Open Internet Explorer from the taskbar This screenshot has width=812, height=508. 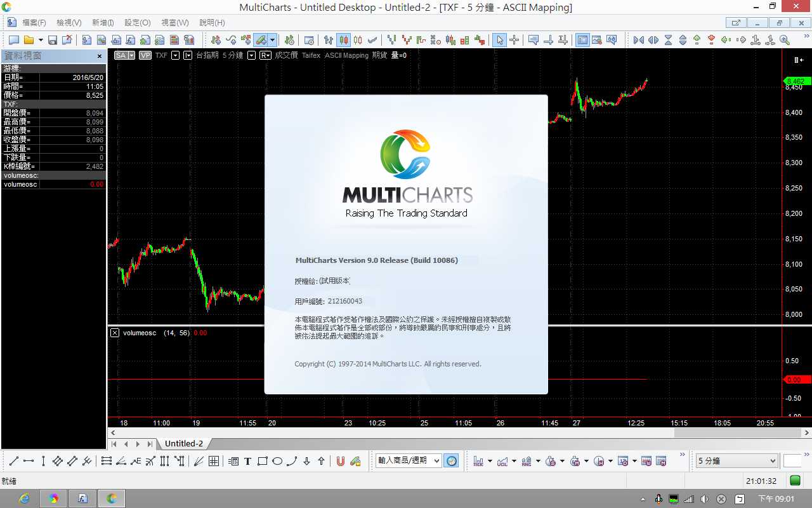pyautogui.click(x=24, y=498)
